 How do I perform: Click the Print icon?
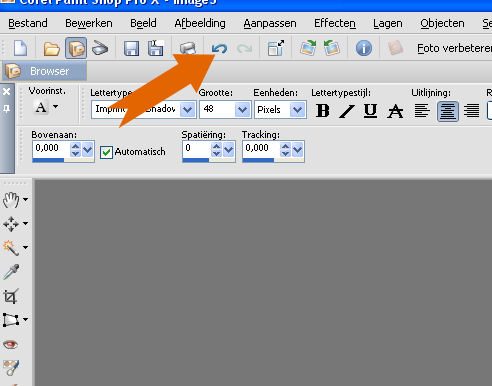[188, 49]
